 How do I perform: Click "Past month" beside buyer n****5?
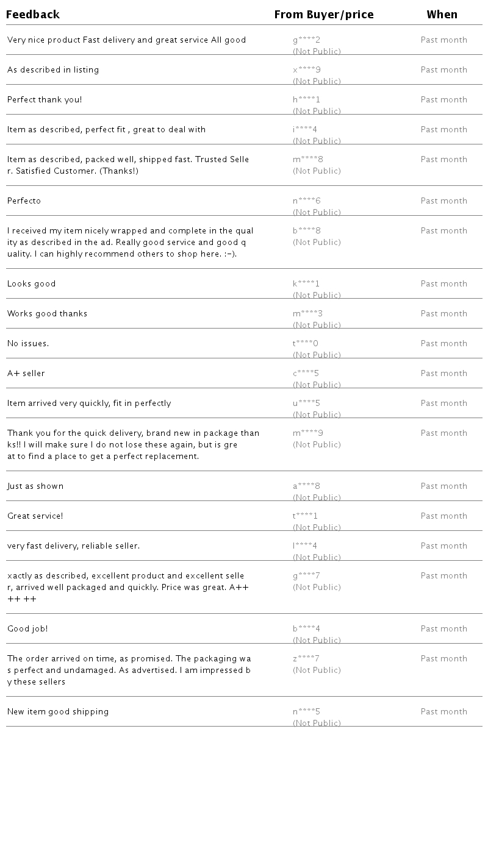[443, 712]
